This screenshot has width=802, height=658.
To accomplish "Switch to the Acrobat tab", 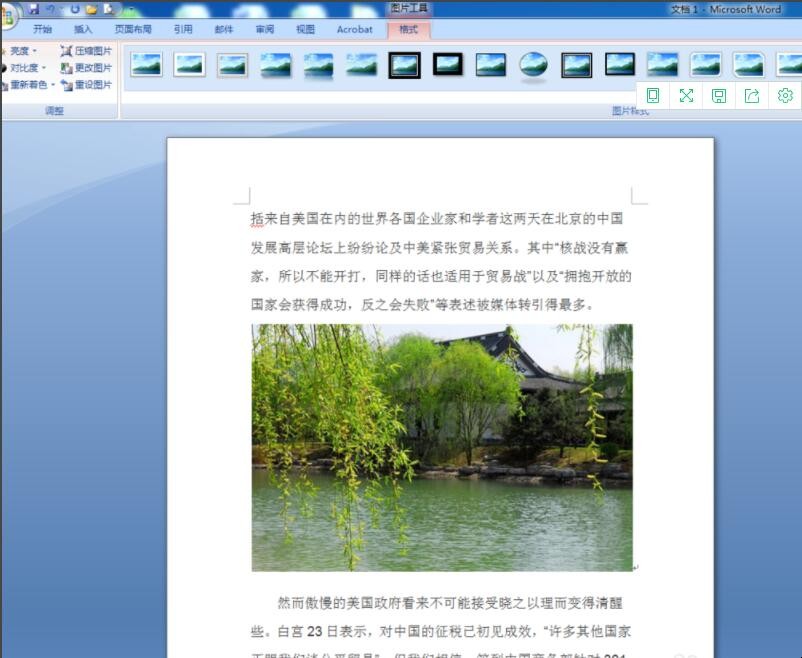I will [354, 30].
